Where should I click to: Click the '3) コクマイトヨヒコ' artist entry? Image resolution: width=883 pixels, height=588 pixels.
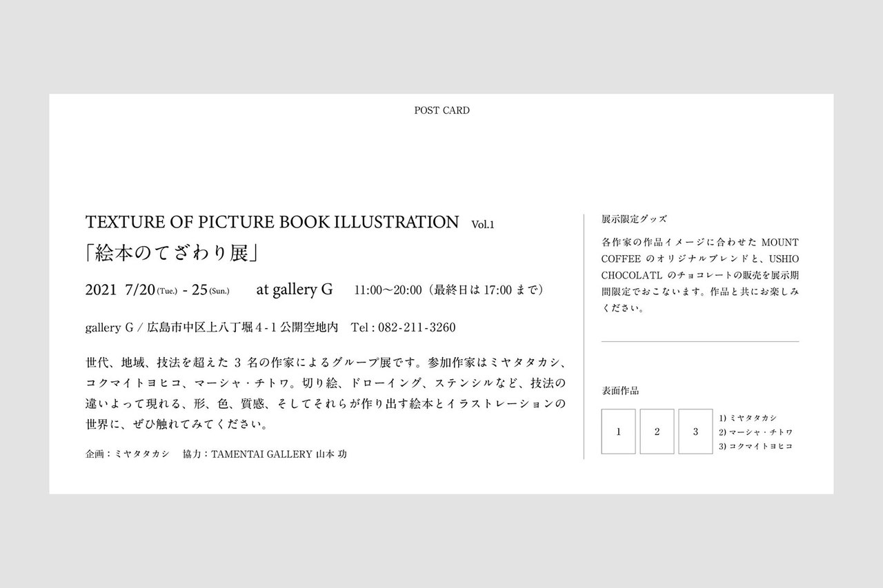tap(755, 446)
